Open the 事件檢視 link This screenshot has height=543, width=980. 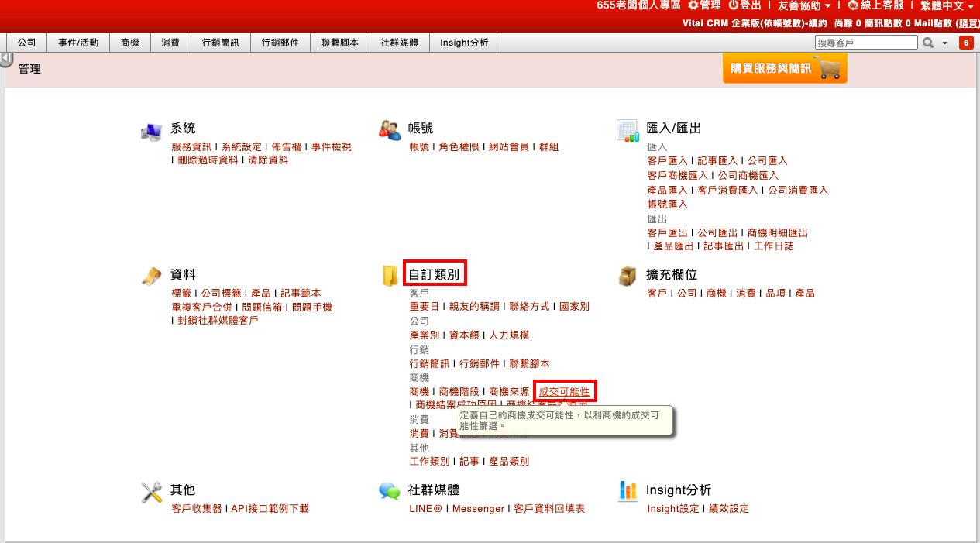[x=332, y=146]
